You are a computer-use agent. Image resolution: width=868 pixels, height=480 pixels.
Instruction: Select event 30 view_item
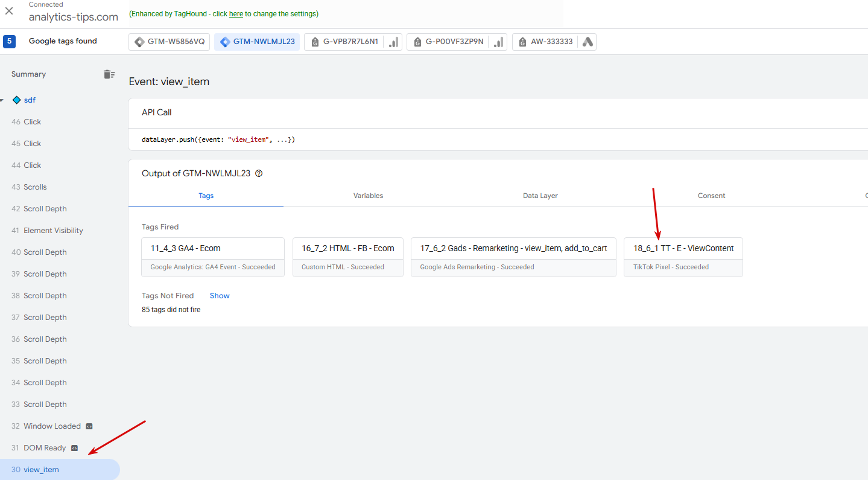tap(60, 470)
